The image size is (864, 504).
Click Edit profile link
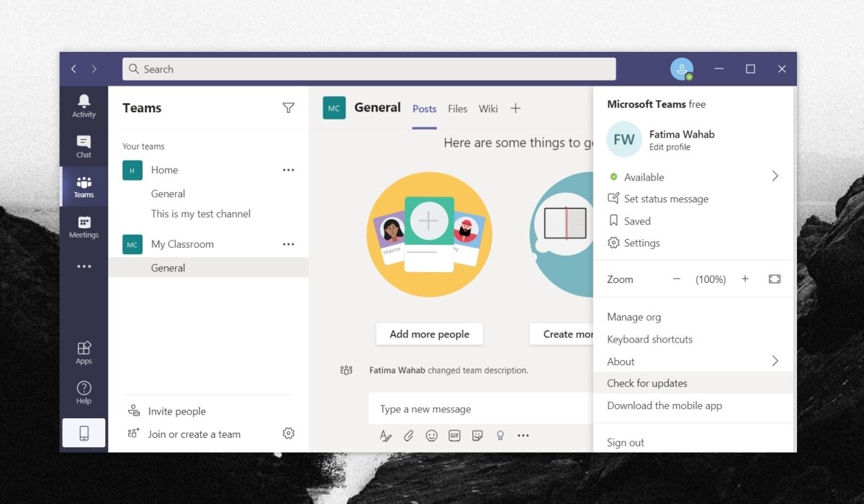(x=669, y=147)
